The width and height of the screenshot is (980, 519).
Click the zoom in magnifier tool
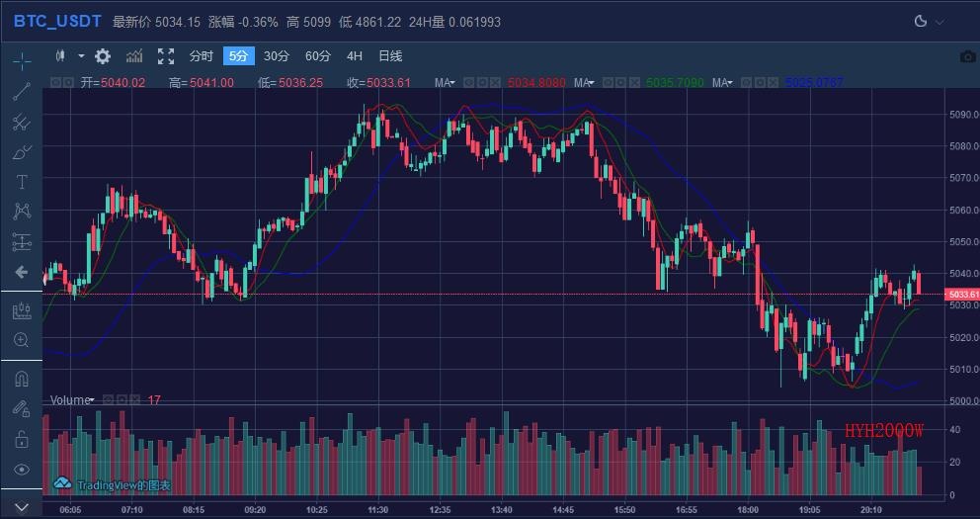(22, 340)
